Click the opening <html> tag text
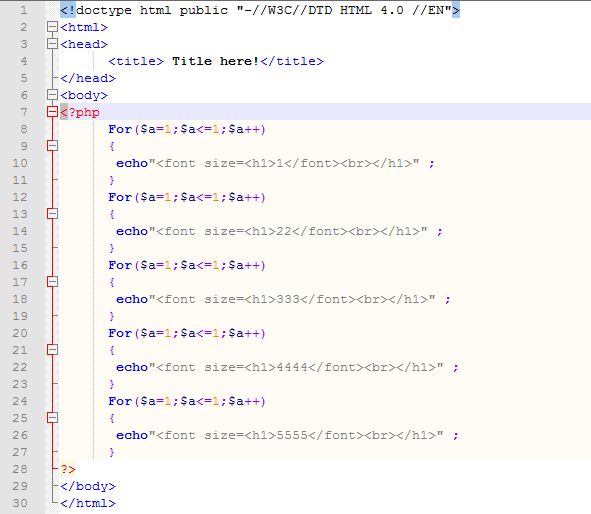 [84, 27]
